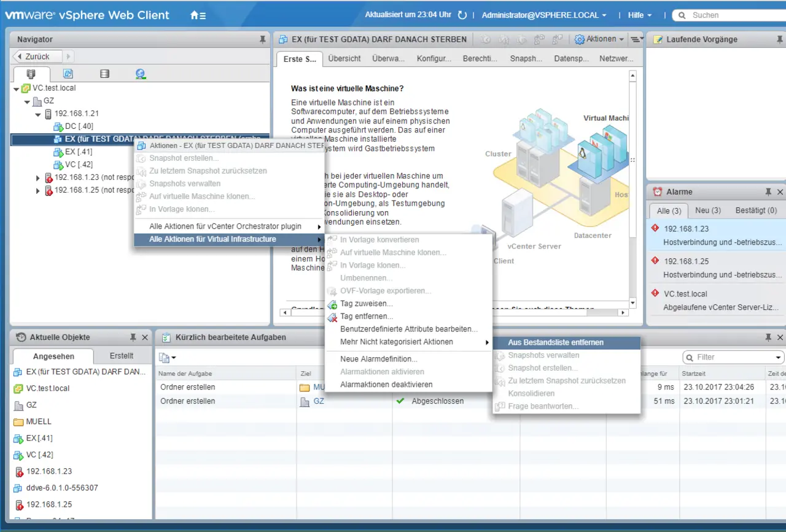Pin the Alarme panel
The height and width of the screenshot is (532, 786).
point(768,192)
